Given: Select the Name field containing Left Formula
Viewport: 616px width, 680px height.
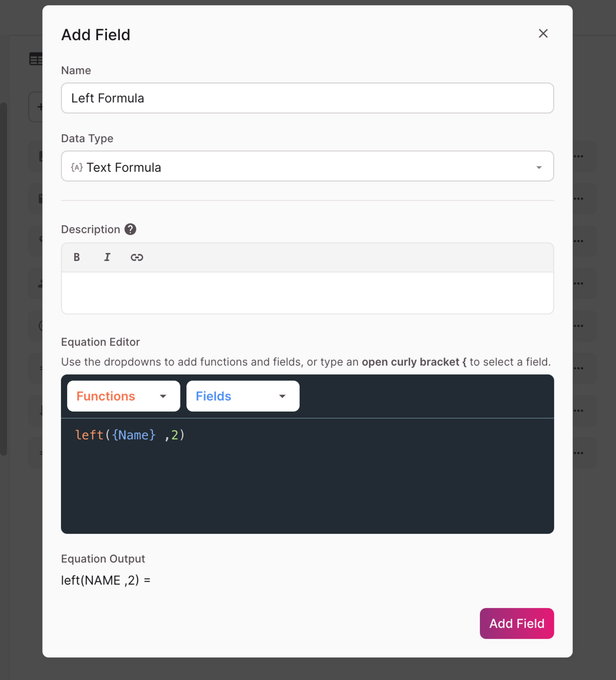Looking at the screenshot, I should [307, 98].
